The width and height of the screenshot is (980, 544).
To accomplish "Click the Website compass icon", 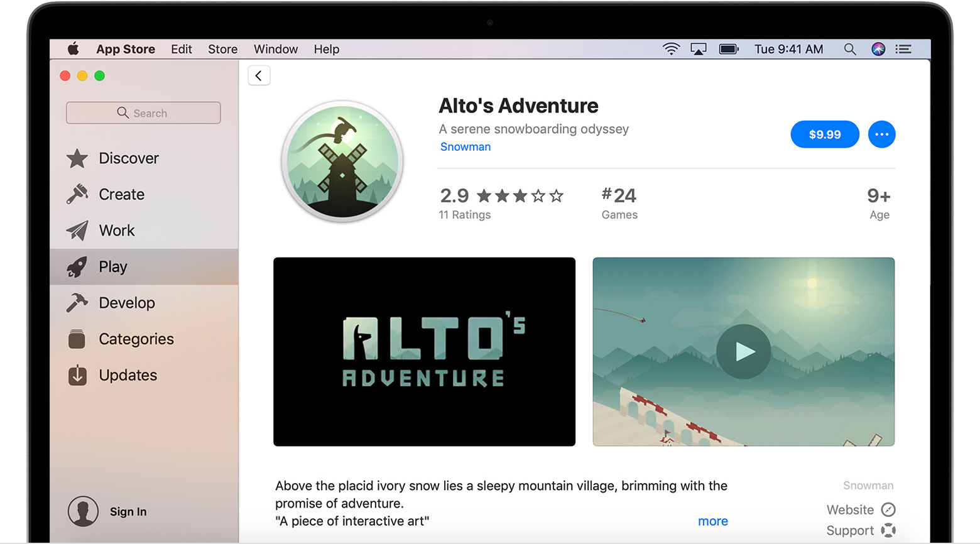I will [x=888, y=509].
